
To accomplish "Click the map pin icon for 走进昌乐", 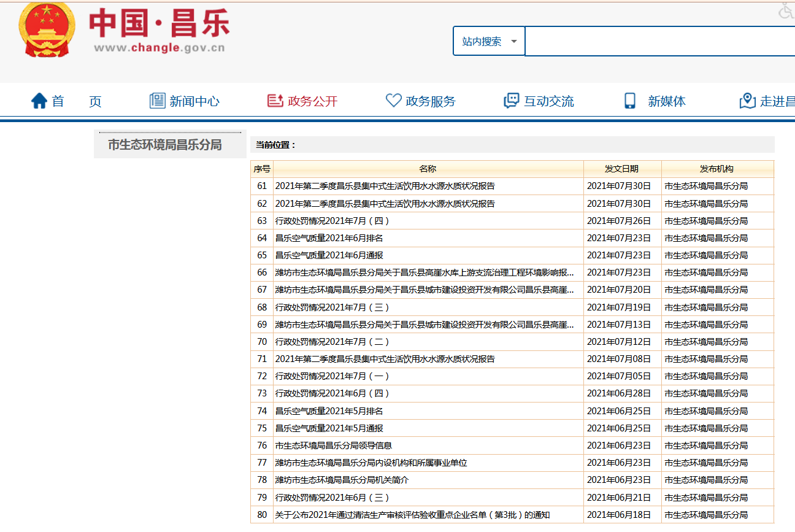I will pyautogui.click(x=748, y=101).
